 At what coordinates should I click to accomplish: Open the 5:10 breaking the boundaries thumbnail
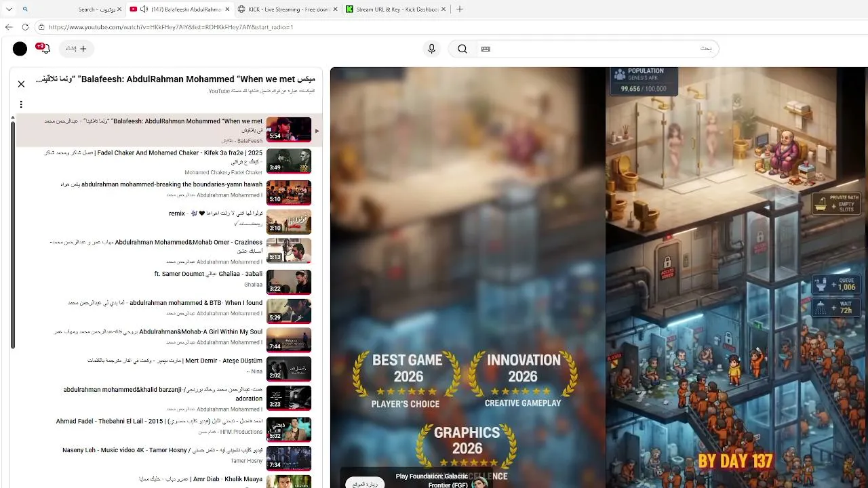pos(289,192)
